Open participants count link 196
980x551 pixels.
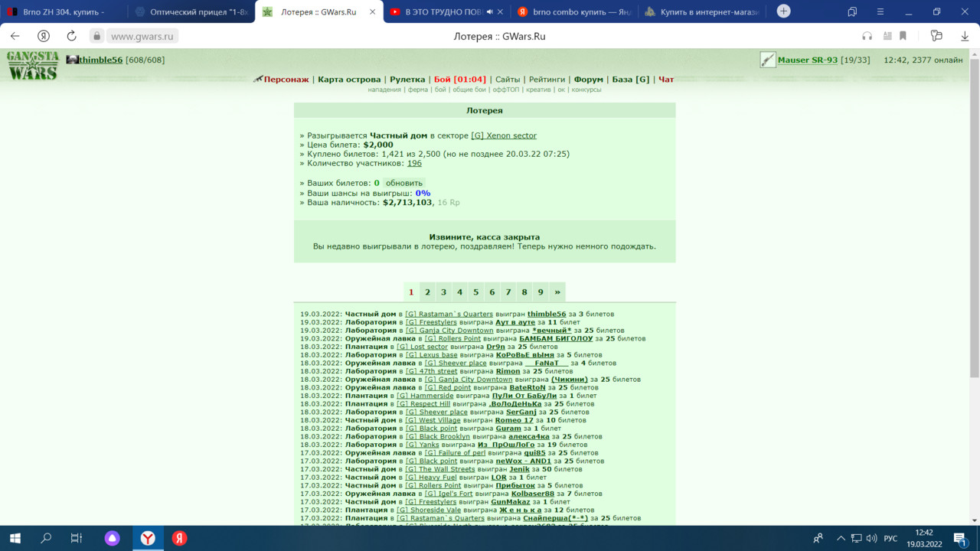point(414,163)
